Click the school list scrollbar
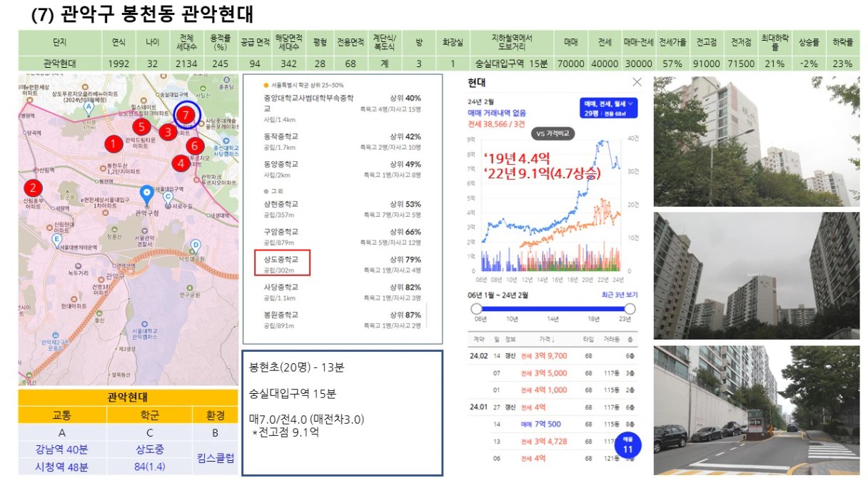868x488 pixels. [x=427, y=314]
